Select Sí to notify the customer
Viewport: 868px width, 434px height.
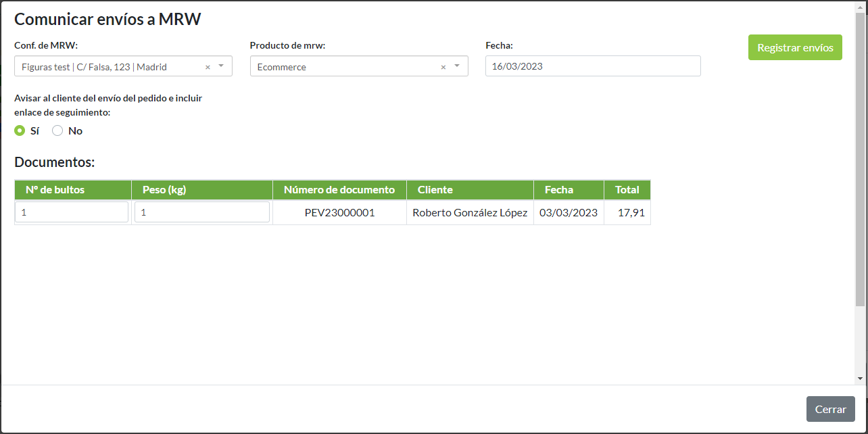20,131
